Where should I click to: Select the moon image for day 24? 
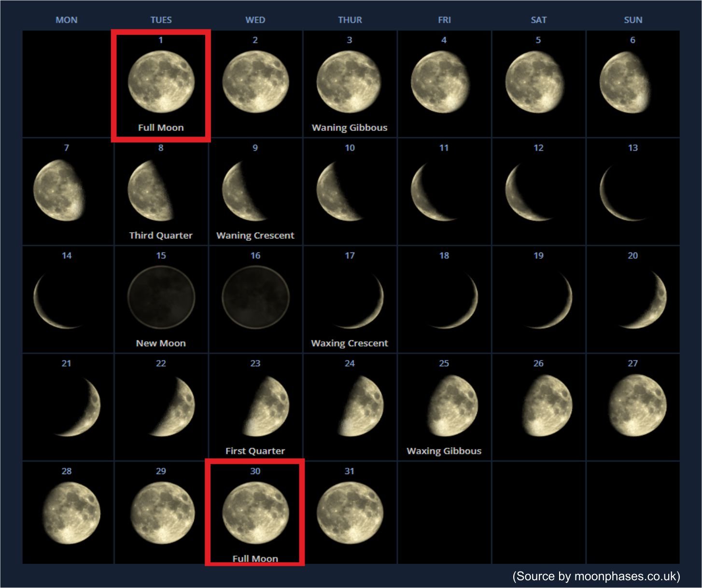361,406
